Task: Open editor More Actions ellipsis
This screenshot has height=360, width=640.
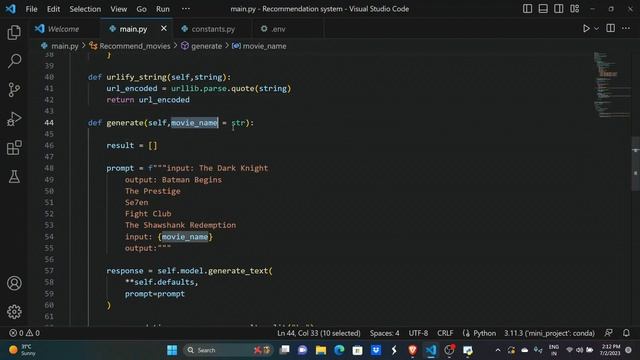Action: [x=626, y=28]
